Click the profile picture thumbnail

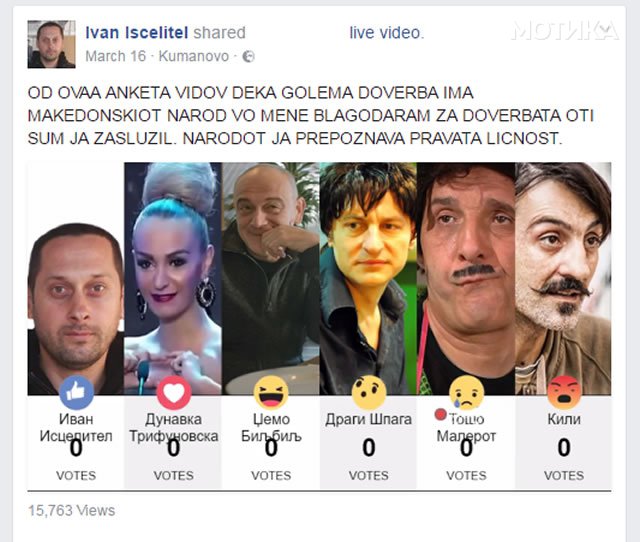[51, 44]
